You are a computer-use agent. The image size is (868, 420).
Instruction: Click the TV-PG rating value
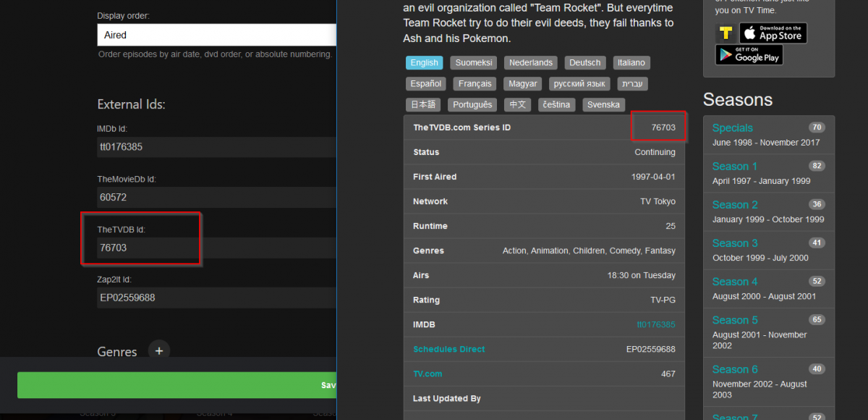click(663, 300)
